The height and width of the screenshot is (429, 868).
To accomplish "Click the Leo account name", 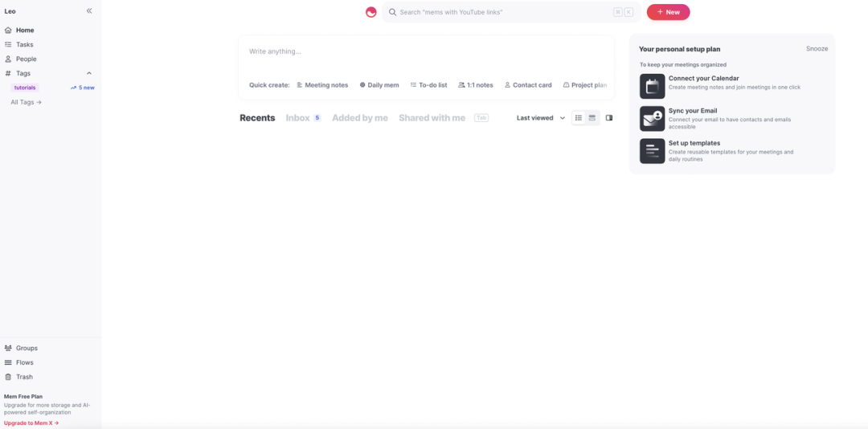I will (x=10, y=11).
